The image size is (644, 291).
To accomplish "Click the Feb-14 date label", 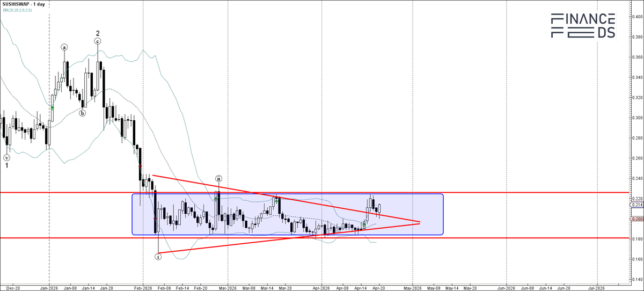I will tap(183, 288).
